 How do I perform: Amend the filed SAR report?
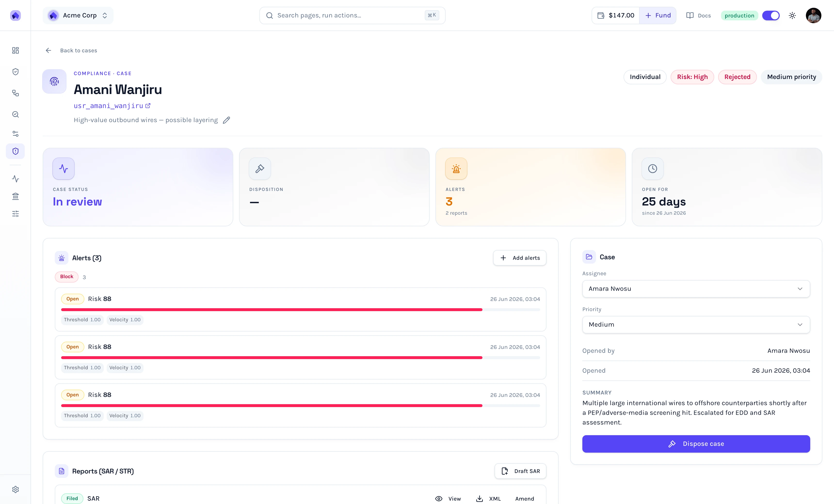point(524,499)
